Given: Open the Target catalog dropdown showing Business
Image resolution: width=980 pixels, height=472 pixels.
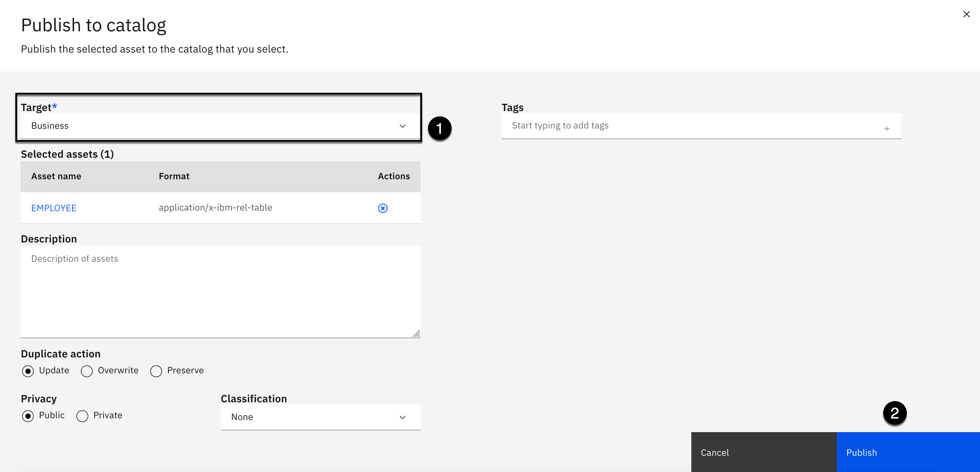Looking at the screenshot, I should coord(213,126).
